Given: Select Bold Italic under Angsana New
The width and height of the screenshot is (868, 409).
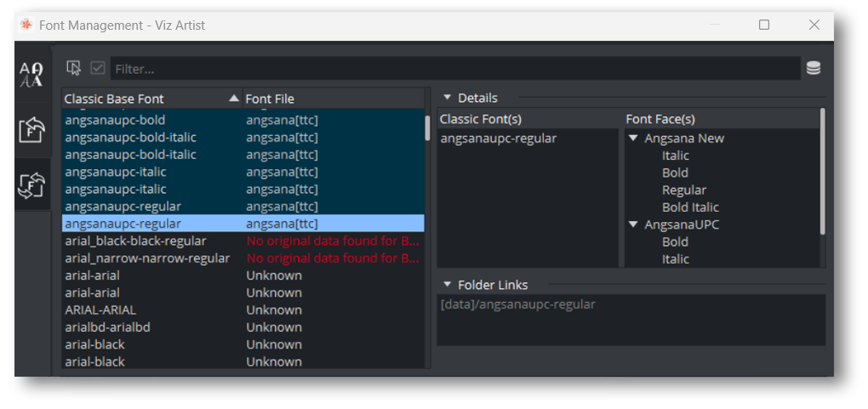Looking at the screenshot, I should (x=690, y=207).
